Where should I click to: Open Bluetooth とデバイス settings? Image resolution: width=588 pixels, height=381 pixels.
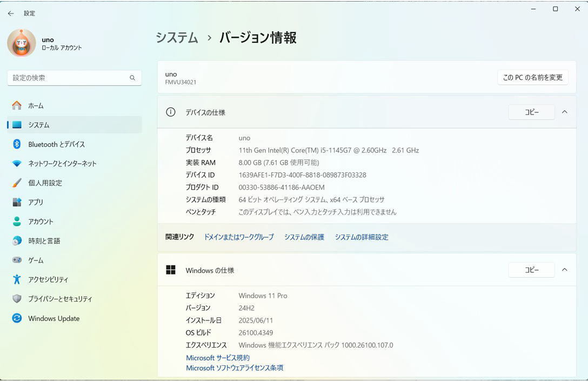(75, 144)
